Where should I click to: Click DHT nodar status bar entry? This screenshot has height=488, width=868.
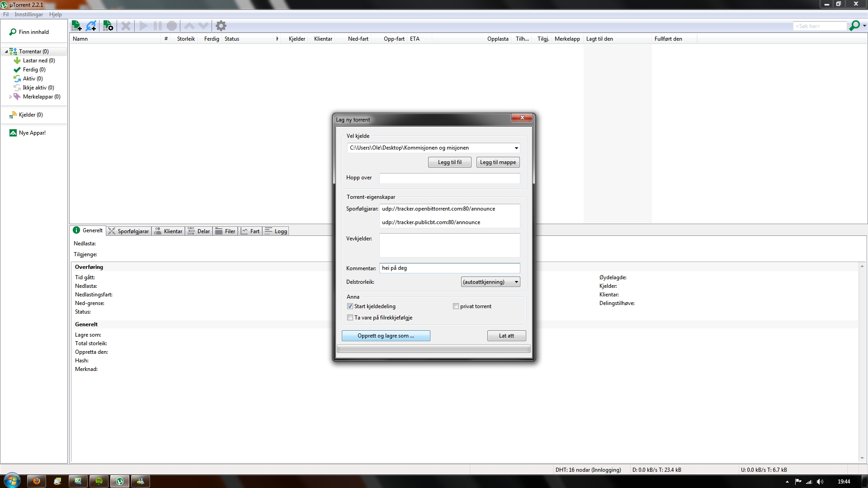[588, 470]
